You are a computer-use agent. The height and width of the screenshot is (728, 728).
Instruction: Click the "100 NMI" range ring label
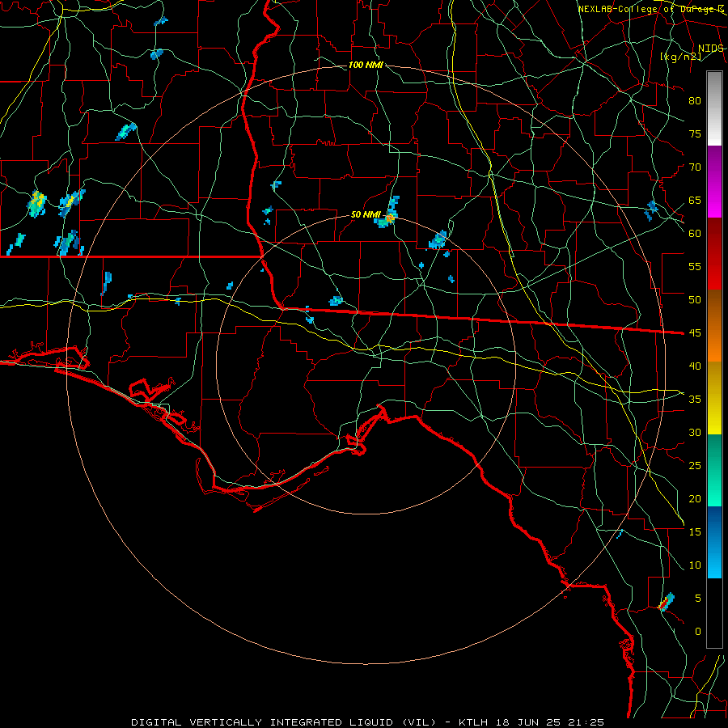(x=366, y=65)
